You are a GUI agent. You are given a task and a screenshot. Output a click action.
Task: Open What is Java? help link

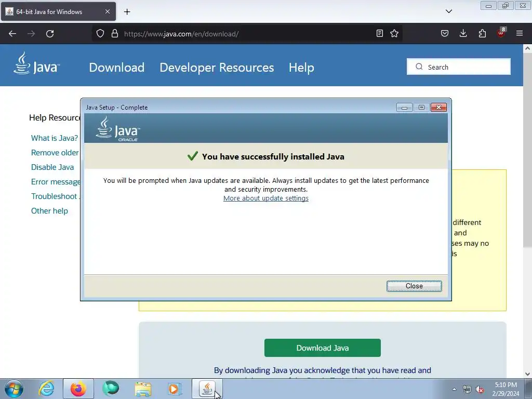point(54,138)
